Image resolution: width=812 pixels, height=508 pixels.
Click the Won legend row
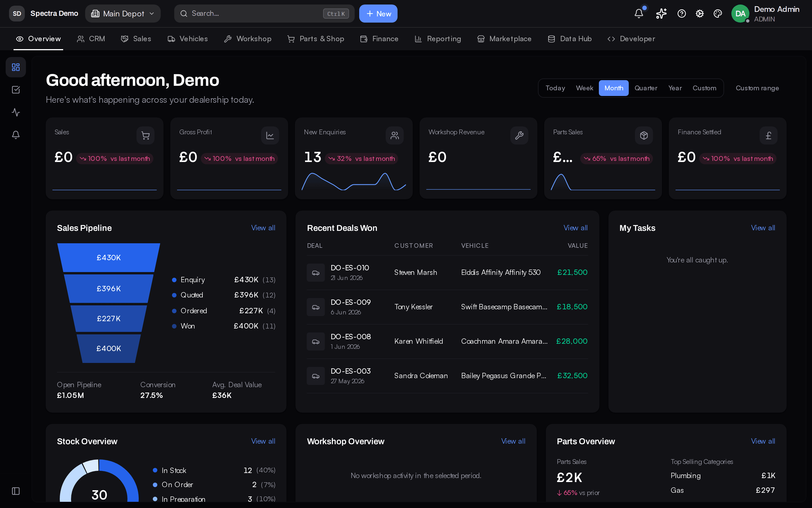tap(224, 326)
